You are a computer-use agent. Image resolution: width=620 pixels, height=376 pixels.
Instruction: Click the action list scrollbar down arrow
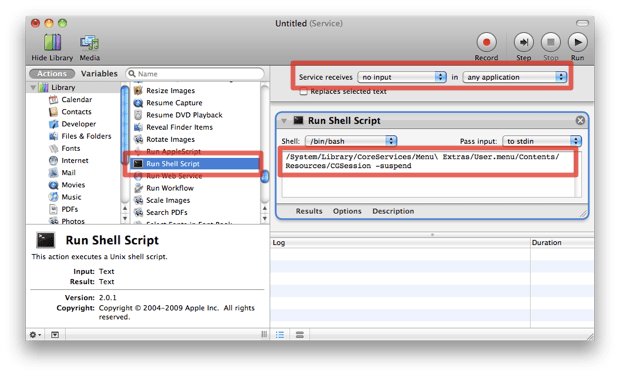(x=265, y=218)
